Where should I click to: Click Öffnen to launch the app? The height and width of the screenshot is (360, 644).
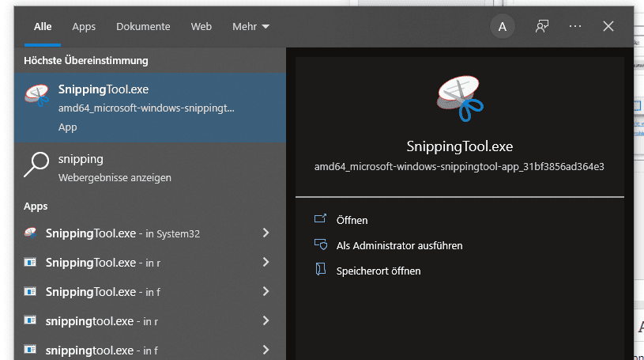point(352,221)
